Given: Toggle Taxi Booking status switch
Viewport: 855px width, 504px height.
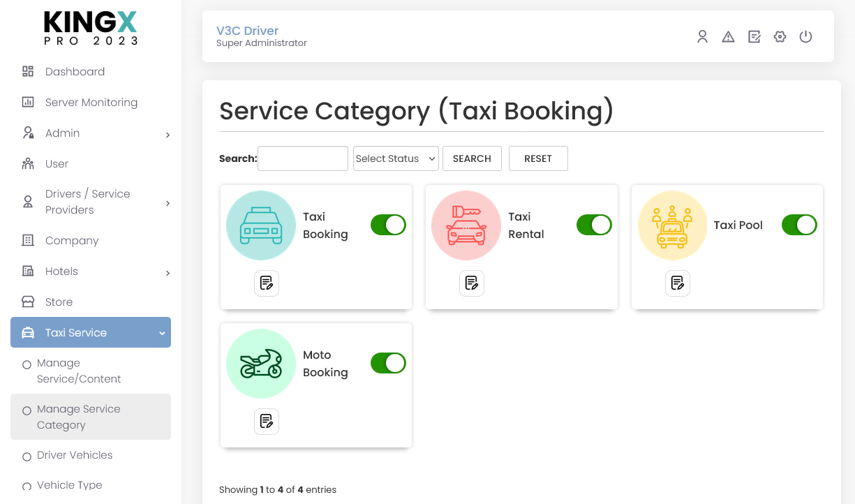Looking at the screenshot, I should pos(388,225).
